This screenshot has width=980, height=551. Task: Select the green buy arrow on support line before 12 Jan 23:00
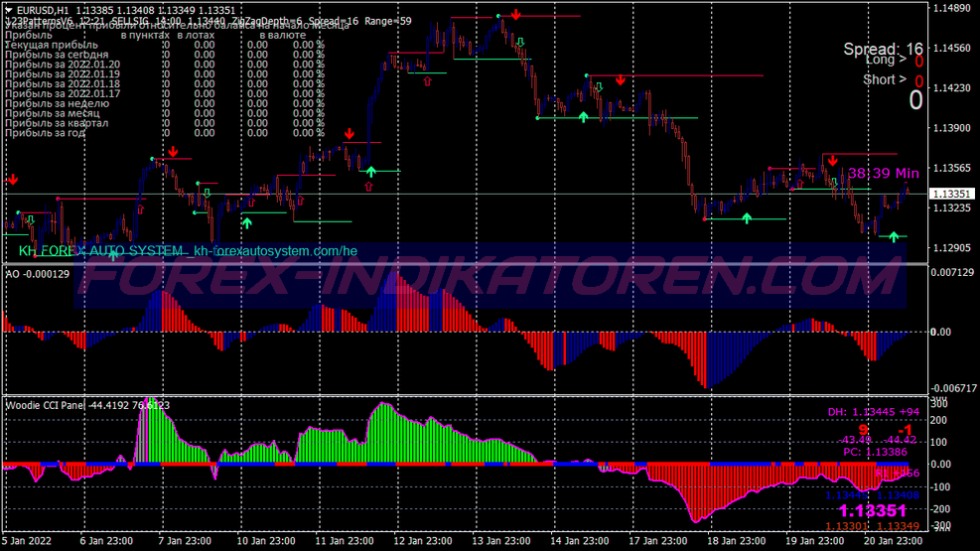click(371, 171)
